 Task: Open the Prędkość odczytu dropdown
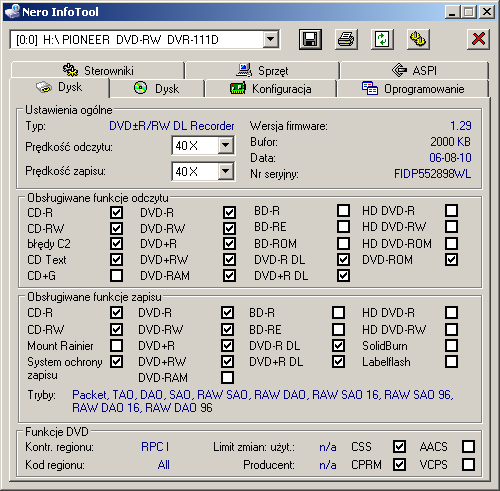pyautogui.click(x=226, y=145)
